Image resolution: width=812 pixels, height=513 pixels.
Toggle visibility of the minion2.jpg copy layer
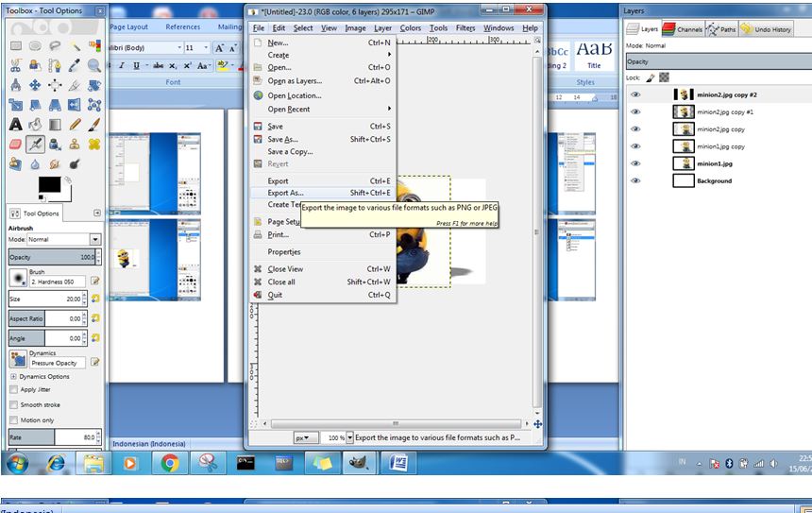635,129
